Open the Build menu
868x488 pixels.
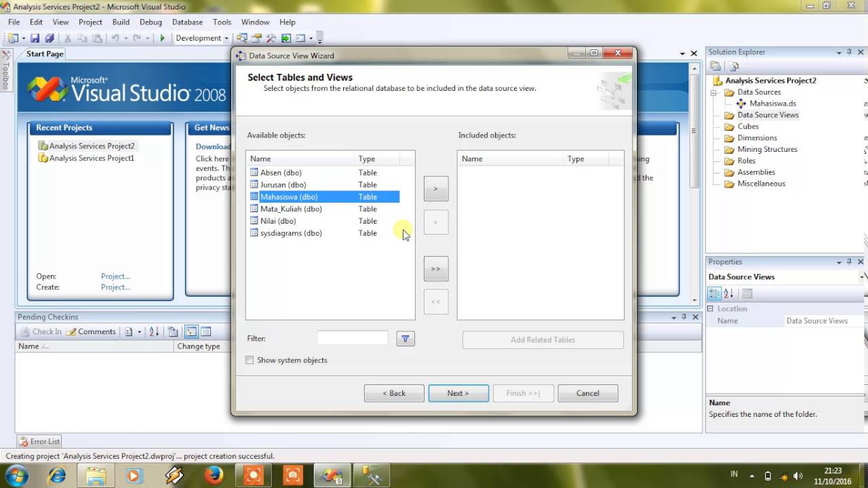[121, 22]
